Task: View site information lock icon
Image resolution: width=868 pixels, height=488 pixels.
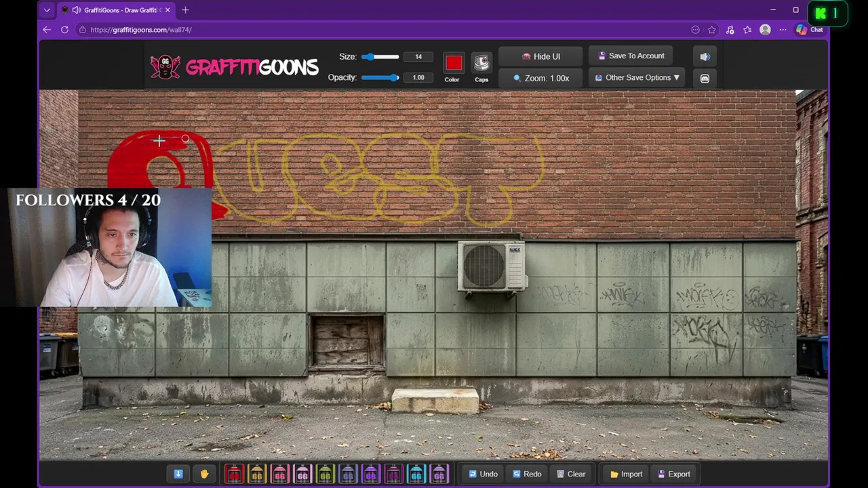Action: [82, 30]
